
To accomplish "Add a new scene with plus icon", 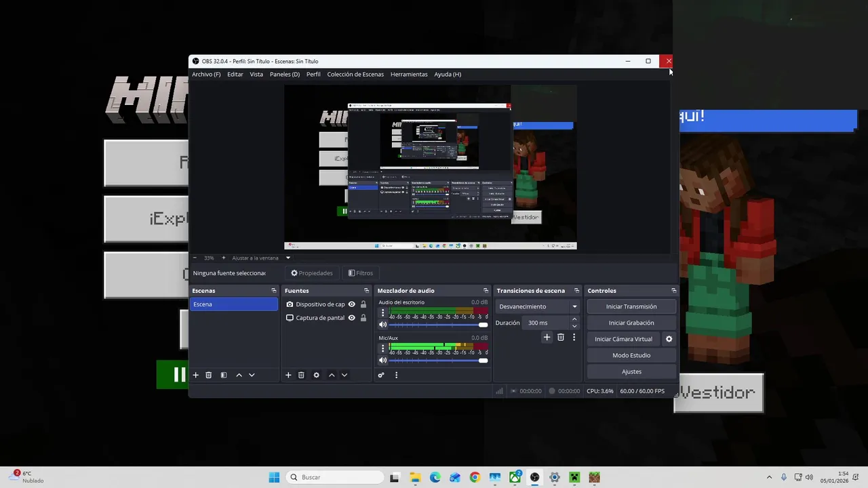I will 196,375.
